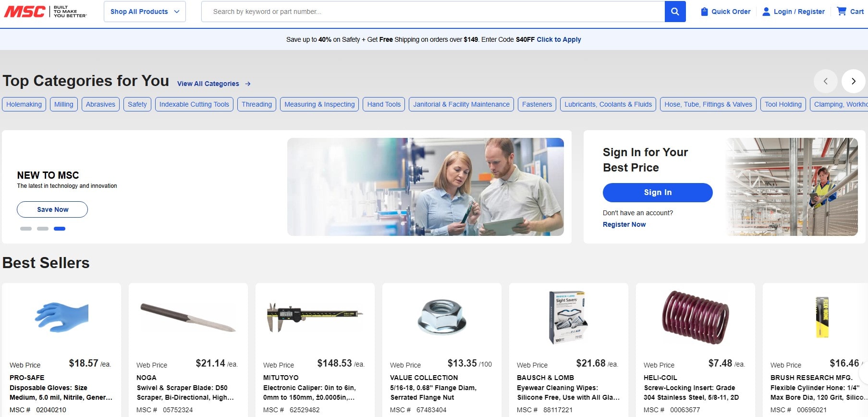Show second carousel slide dot

pos(43,229)
